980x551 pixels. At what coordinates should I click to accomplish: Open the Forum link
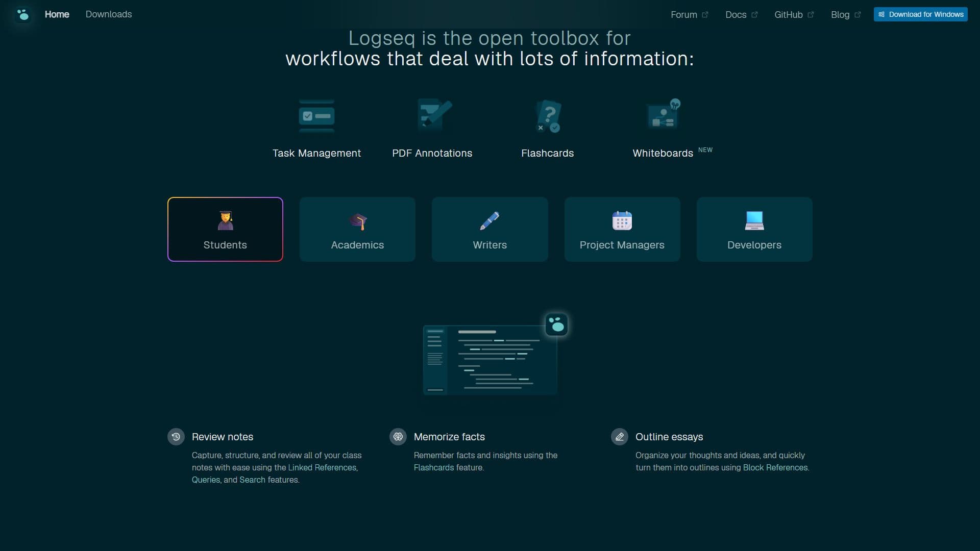click(x=684, y=15)
